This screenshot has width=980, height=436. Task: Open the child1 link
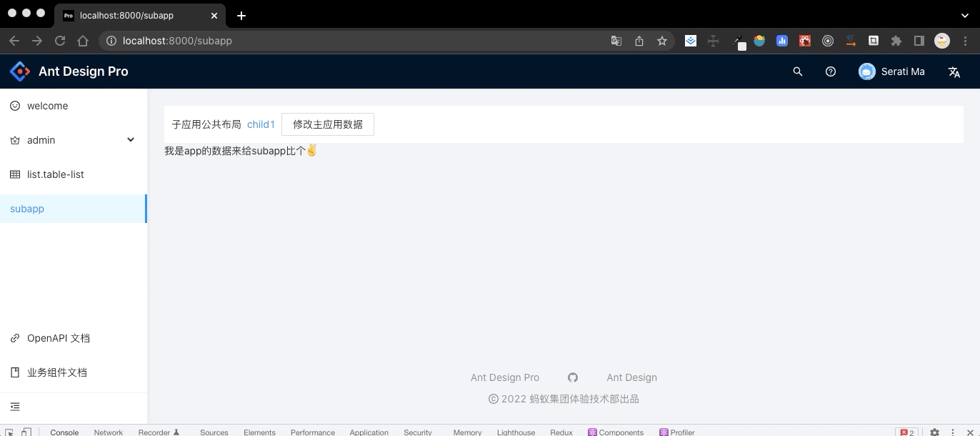pyautogui.click(x=261, y=124)
